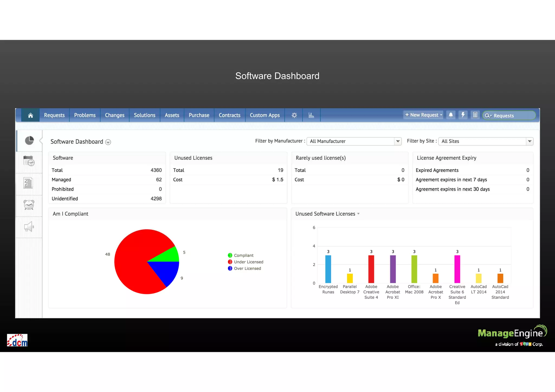Screen dimensions: 555x392
Task: Click the Unidentified software count 4298
Action: [156, 199]
